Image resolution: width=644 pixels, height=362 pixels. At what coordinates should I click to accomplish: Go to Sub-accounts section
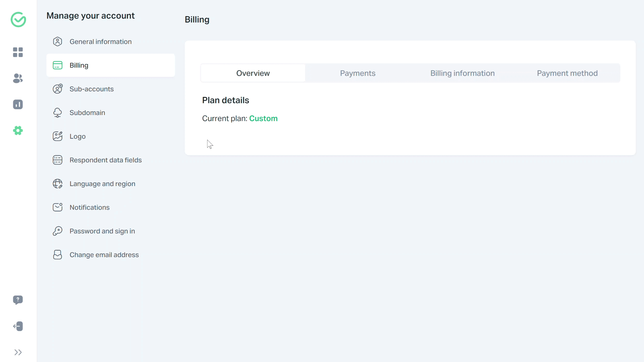click(x=92, y=89)
